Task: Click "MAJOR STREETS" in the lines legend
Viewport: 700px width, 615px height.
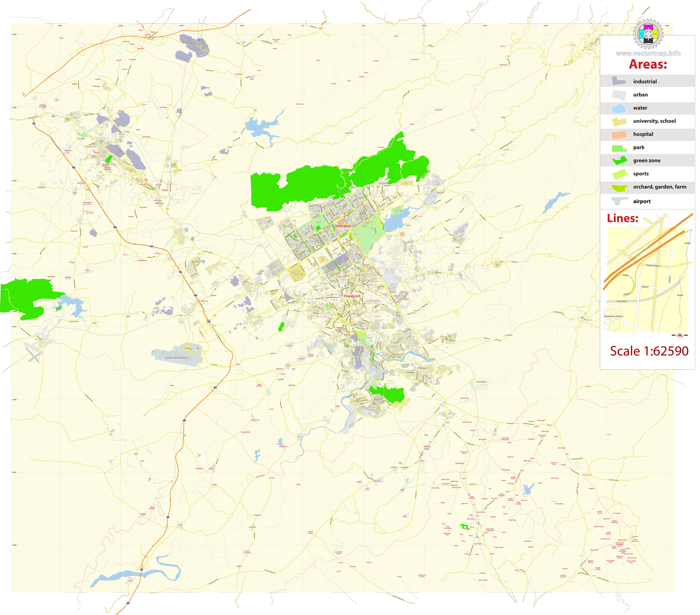Action: coord(653,266)
